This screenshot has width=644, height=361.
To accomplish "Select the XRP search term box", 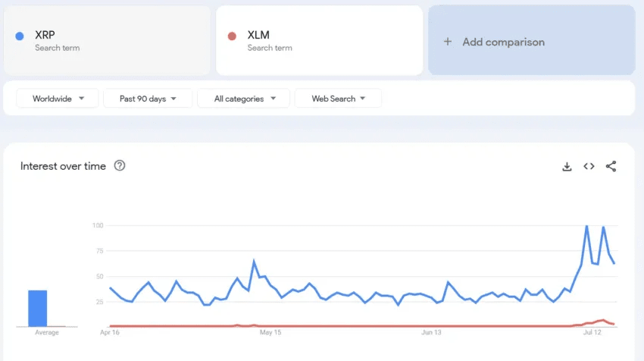I will (x=107, y=40).
